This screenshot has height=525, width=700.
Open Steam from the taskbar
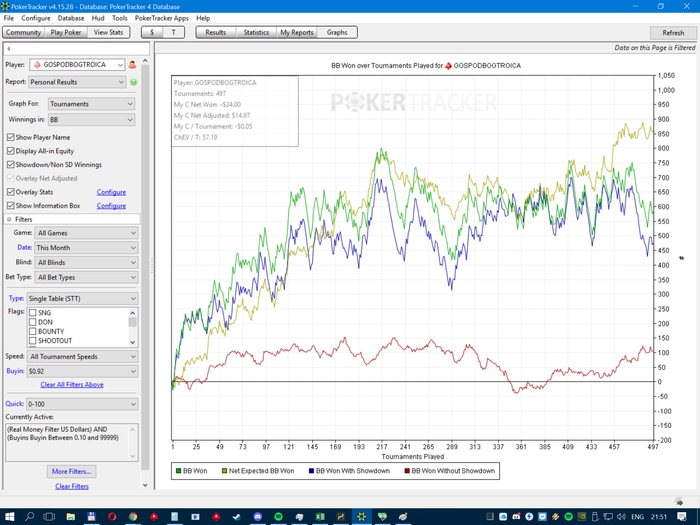point(237,517)
